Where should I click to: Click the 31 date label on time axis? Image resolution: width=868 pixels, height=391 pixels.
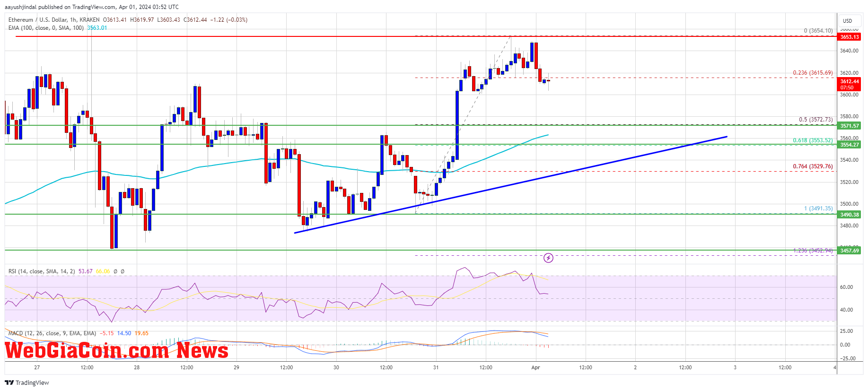[436, 367]
